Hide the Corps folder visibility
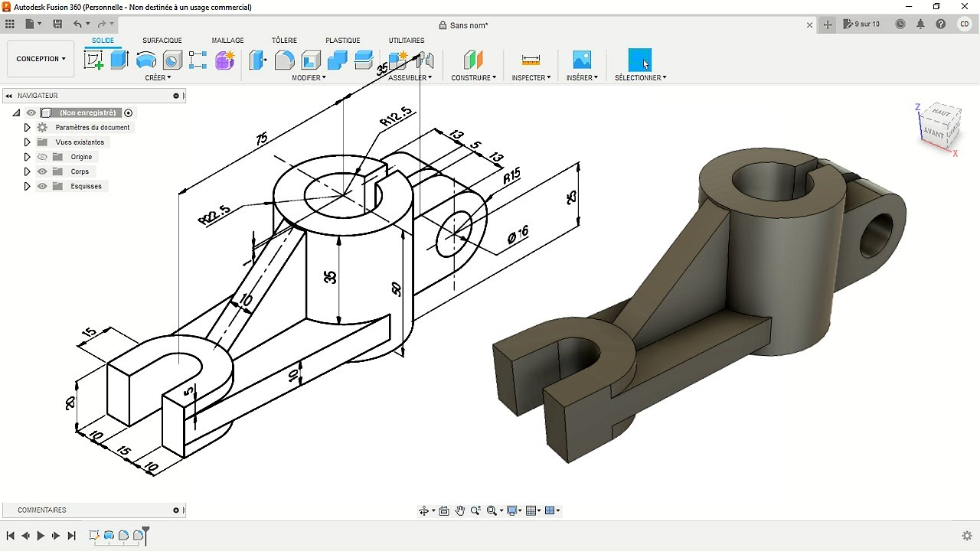The height and width of the screenshot is (551, 980). [42, 171]
